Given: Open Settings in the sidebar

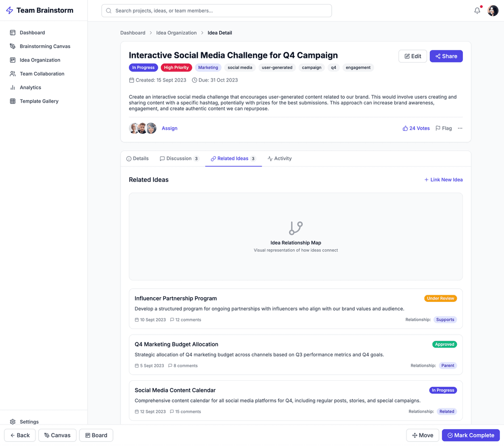Looking at the screenshot, I should tap(29, 422).
